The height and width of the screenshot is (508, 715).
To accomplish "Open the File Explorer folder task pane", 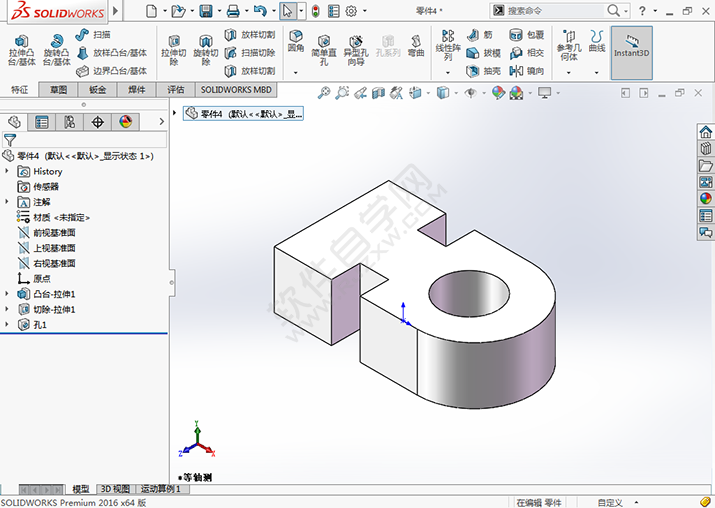I will click(705, 165).
